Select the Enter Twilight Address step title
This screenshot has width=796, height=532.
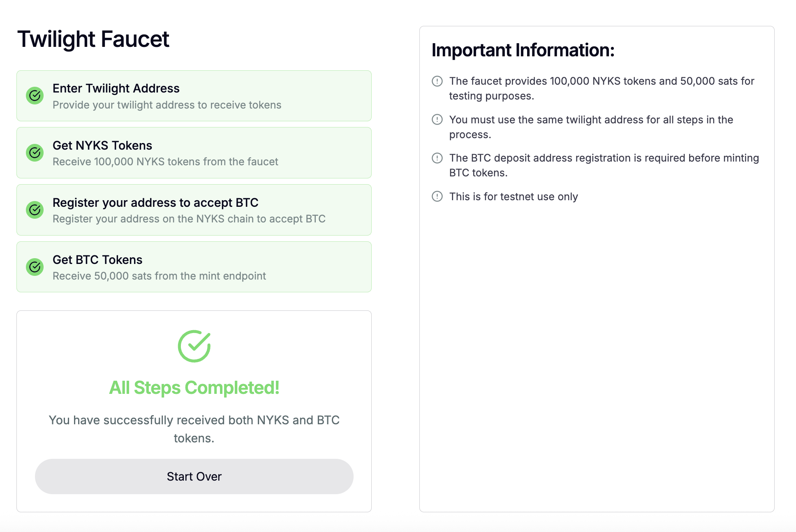[x=116, y=88]
